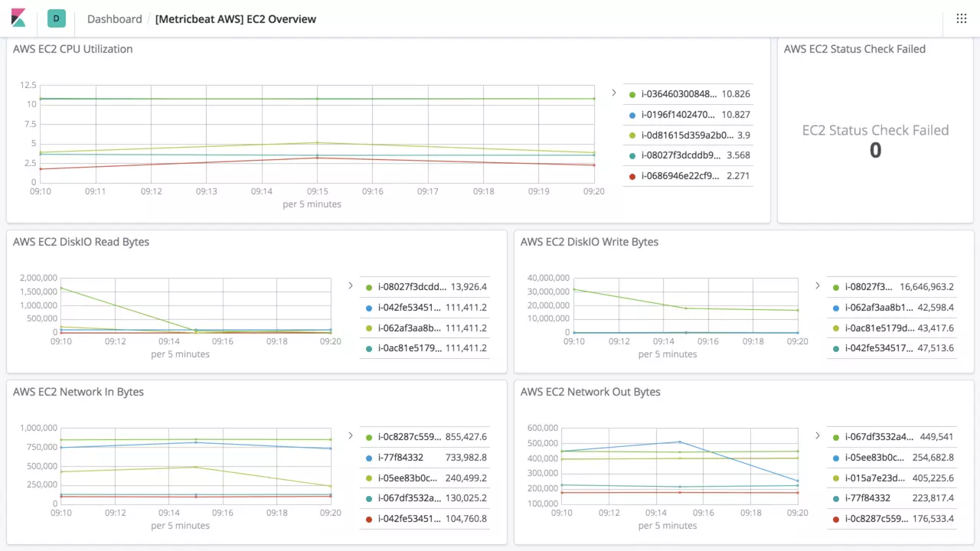Open the space selector D avatar

[56, 18]
